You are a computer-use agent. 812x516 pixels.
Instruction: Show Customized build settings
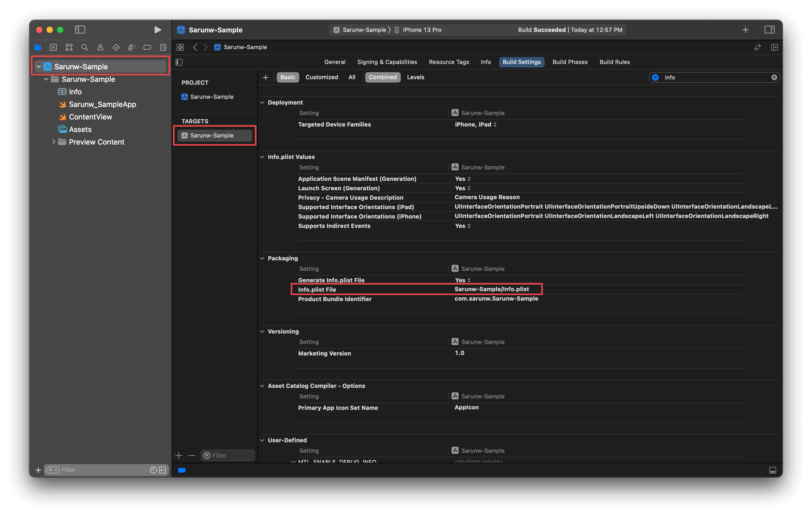point(321,77)
